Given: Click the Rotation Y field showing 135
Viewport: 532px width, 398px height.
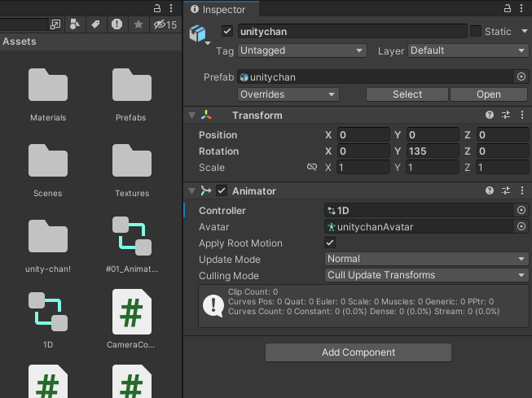Looking at the screenshot, I should point(433,151).
